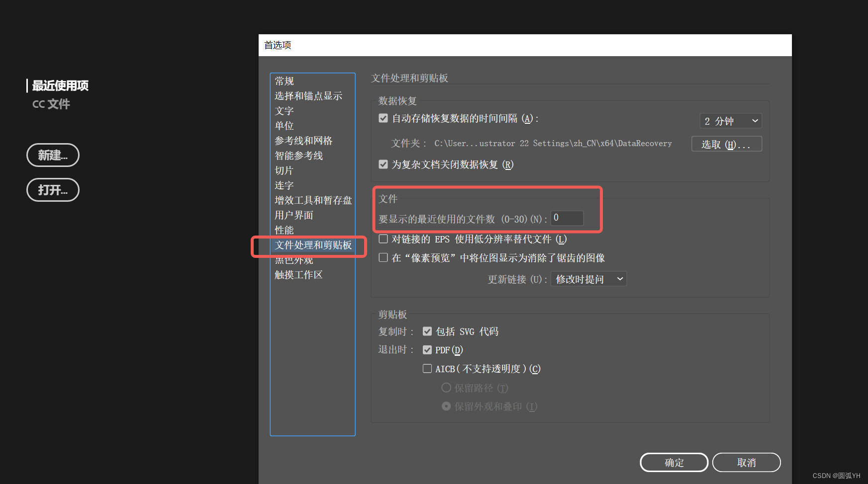Click the recent files count input field

(567, 218)
